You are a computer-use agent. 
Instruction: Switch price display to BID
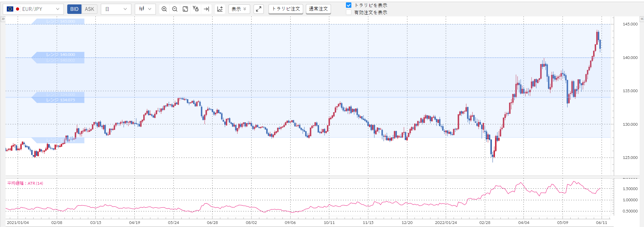(74, 9)
